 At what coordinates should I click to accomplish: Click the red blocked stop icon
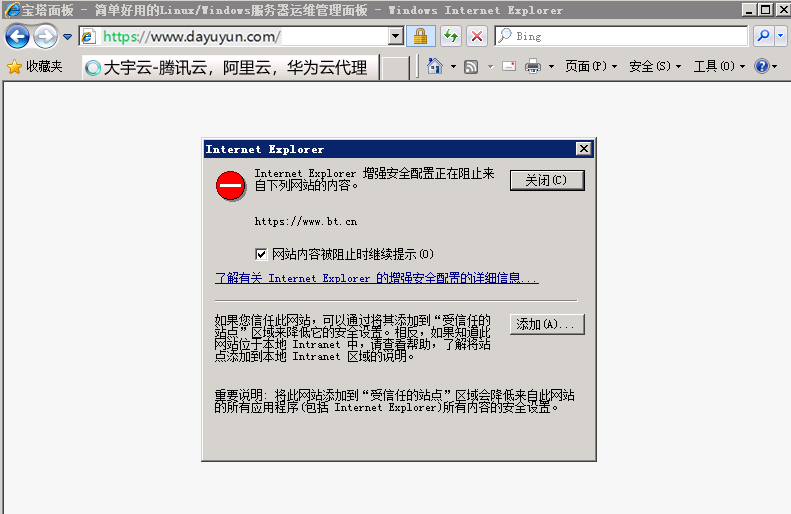point(231,186)
